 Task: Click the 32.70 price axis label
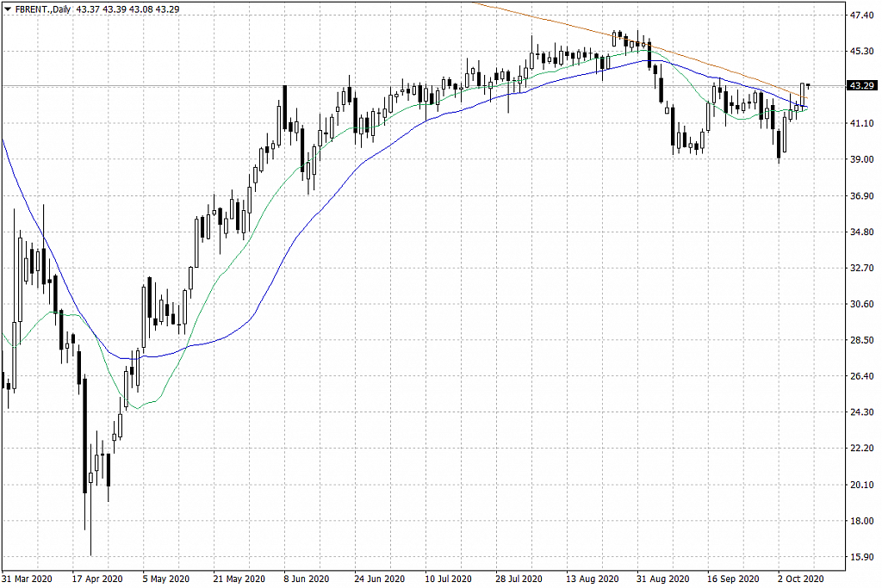(x=861, y=268)
